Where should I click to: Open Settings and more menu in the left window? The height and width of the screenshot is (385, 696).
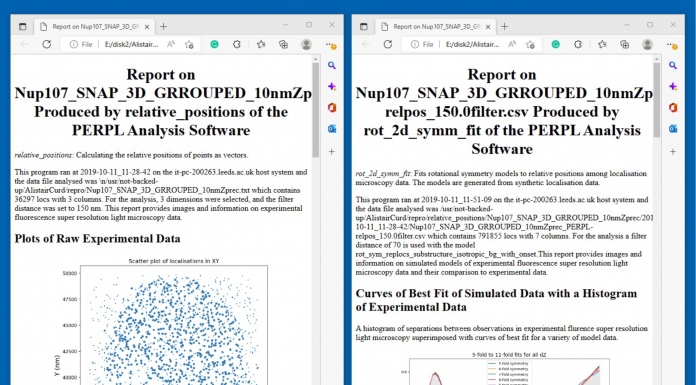coord(330,44)
